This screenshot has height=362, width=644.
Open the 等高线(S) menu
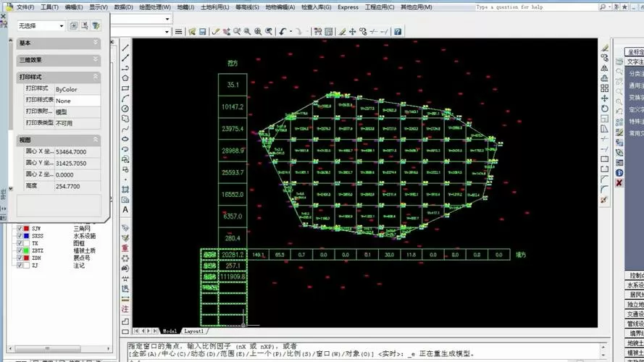coord(247,7)
